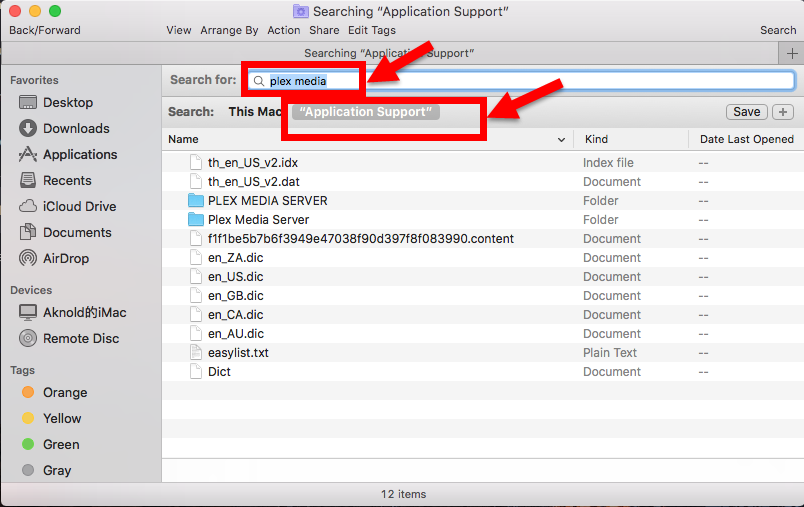
Task: Open the Recents sidebar item
Action: [x=28, y=181]
